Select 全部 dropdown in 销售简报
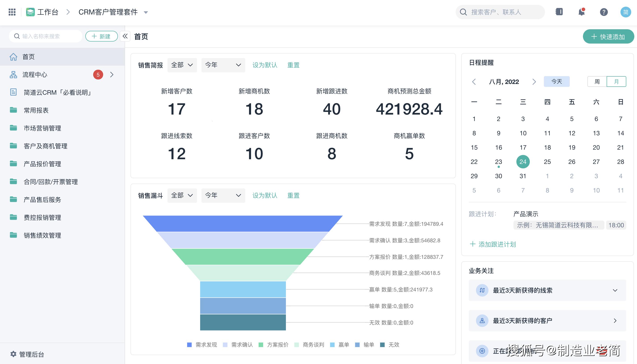The image size is (637, 364). [x=181, y=65]
